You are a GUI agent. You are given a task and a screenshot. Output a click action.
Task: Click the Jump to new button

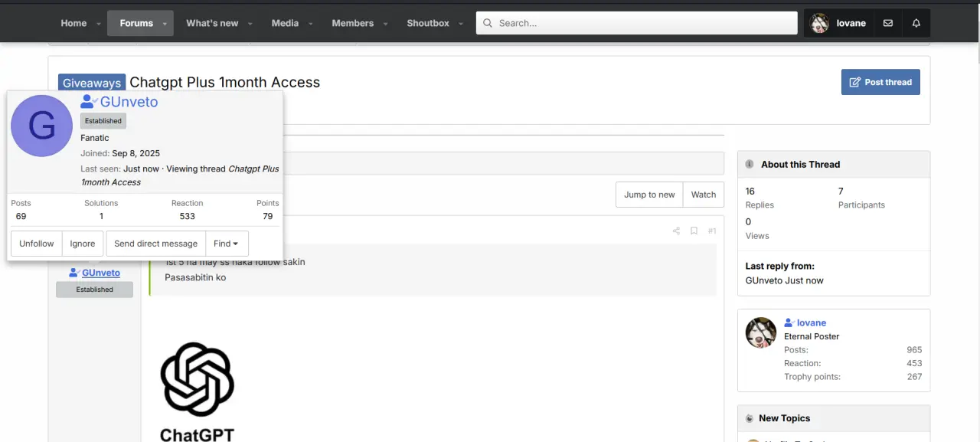coord(649,195)
